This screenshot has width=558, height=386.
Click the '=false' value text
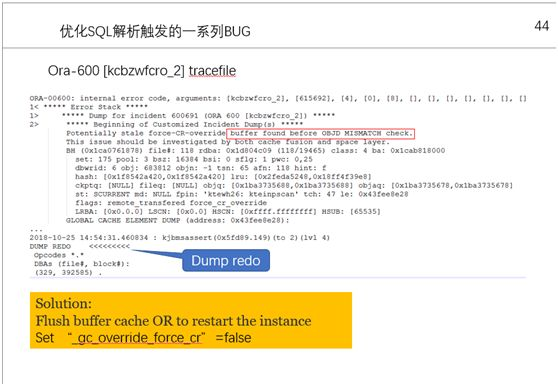coord(233,338)
